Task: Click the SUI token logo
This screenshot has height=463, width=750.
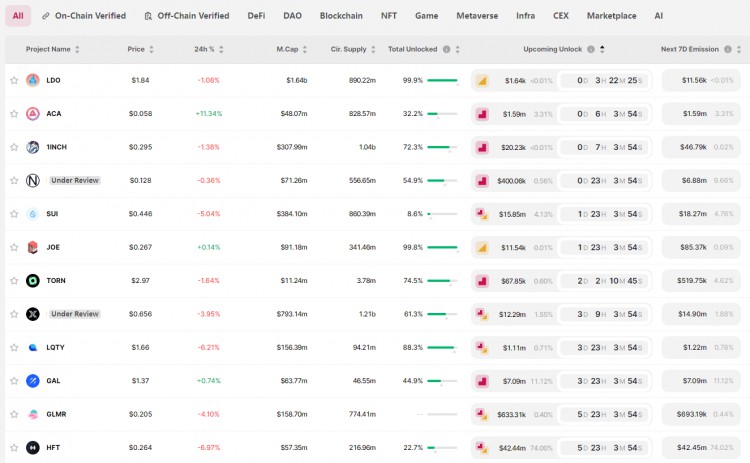Action: pyautogui.click(x=33, y=214)
